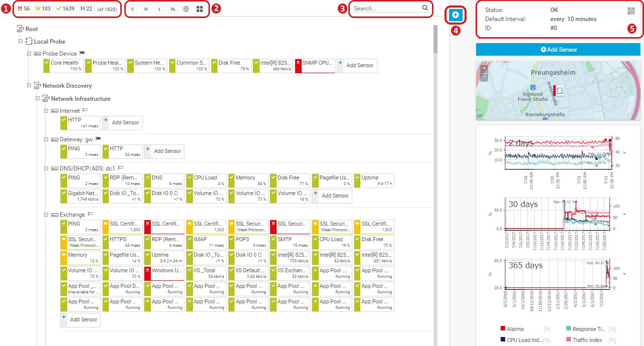Filter by 56 down sensors
Image resolution: width=644 pixels, height=346 pixels.
[24, 9]
